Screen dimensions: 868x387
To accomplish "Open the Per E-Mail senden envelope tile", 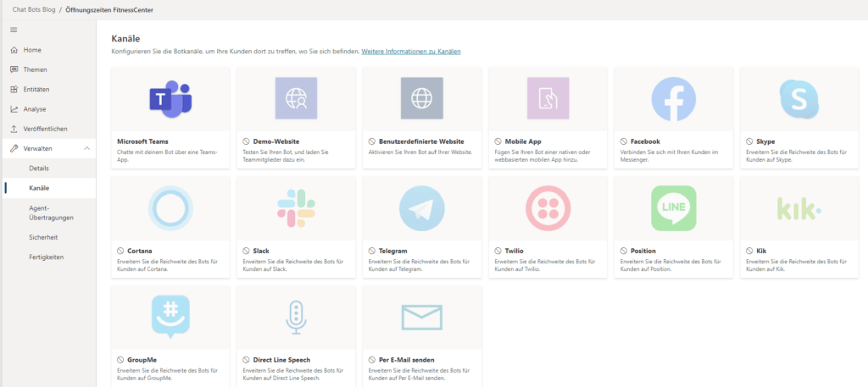I will coord(422,318).
